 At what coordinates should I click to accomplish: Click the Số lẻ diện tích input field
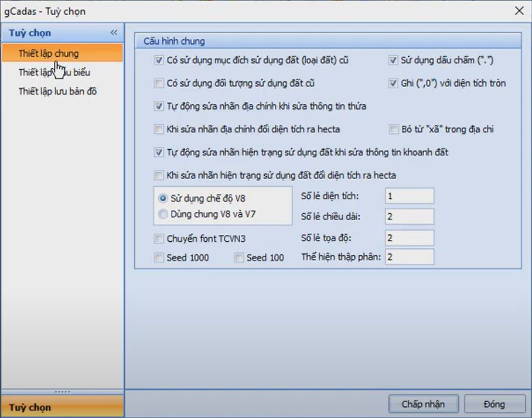409,196
